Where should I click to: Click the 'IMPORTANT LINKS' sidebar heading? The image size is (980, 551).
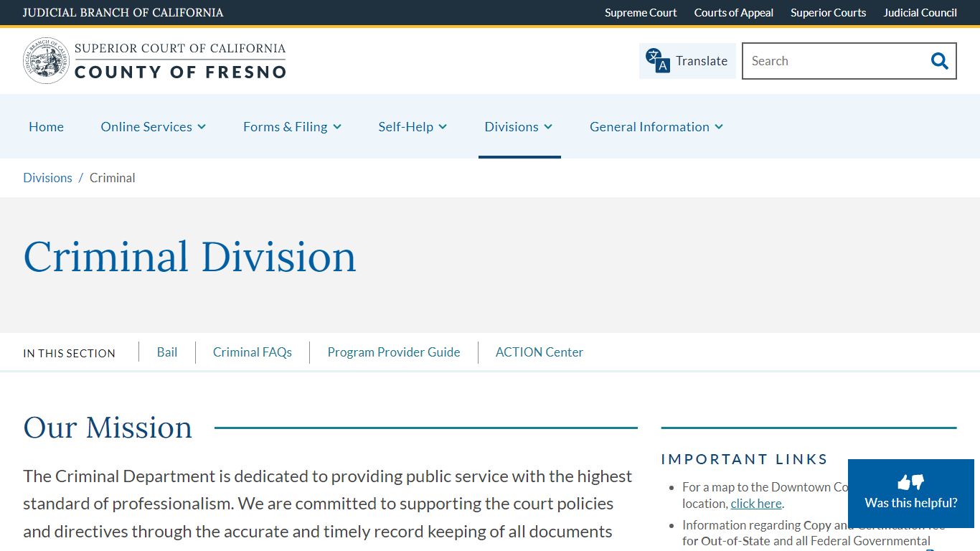[745, 459]
